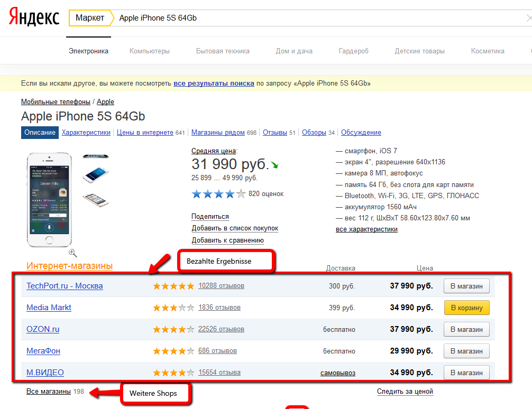Focus the search field with Apple iPhone 5S 64Gb
Screen dimensions: 532x409
pyautogui.click(x=319, y=18)
